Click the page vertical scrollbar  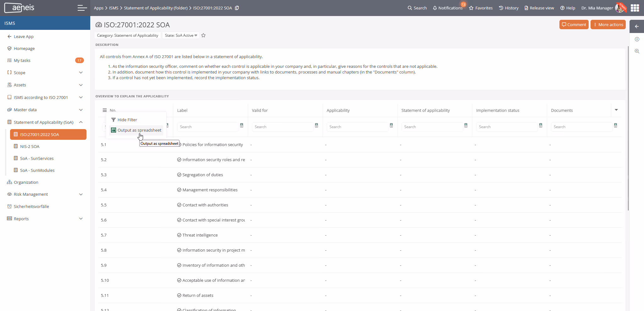(x=628, y=128)
